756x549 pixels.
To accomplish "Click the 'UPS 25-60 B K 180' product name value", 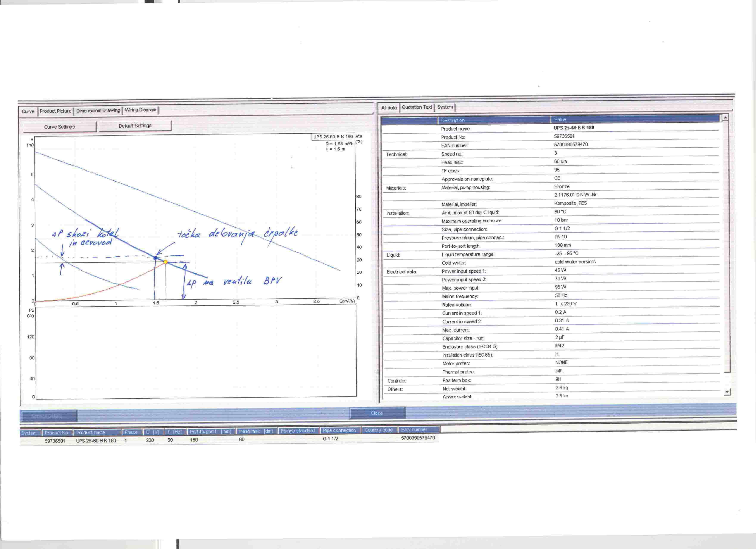I will [574, 127].
